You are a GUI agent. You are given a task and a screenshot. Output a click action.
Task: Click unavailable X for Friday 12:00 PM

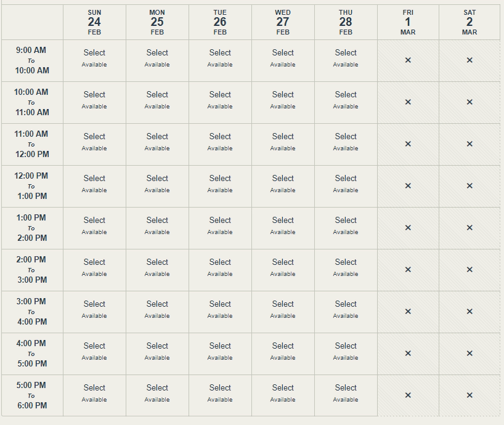[x=408, y=185]
